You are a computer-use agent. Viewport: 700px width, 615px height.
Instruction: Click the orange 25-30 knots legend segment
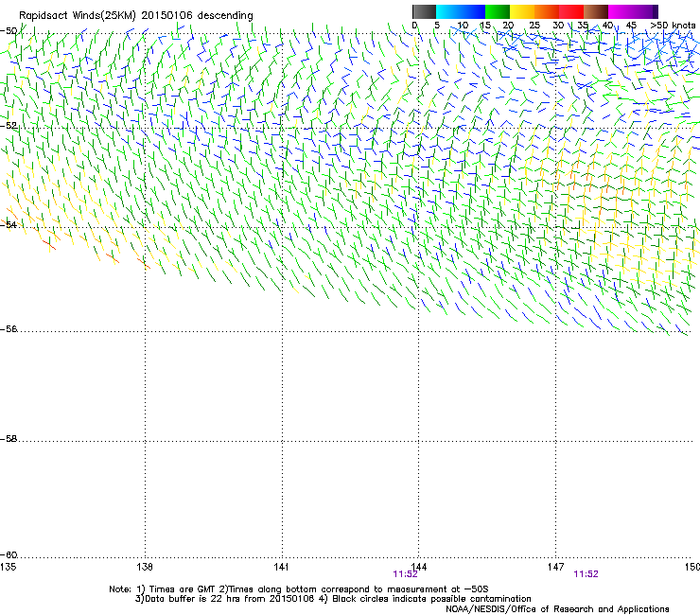click(547, 11)
